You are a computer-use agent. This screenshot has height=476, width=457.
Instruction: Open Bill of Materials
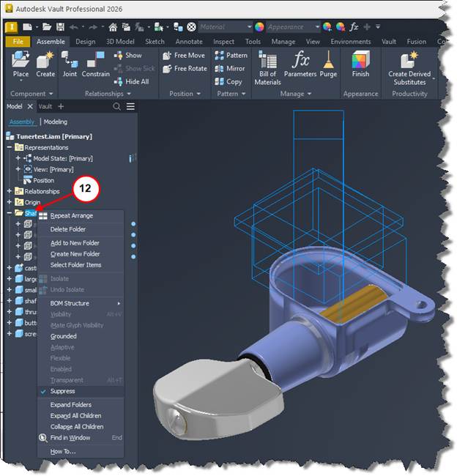pos(267,68)
